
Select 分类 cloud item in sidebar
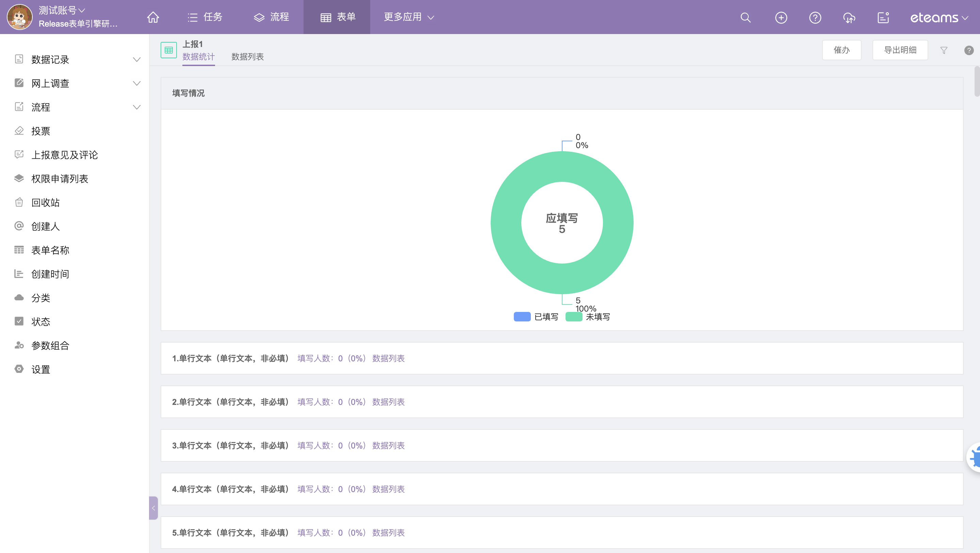click(41, 298)
